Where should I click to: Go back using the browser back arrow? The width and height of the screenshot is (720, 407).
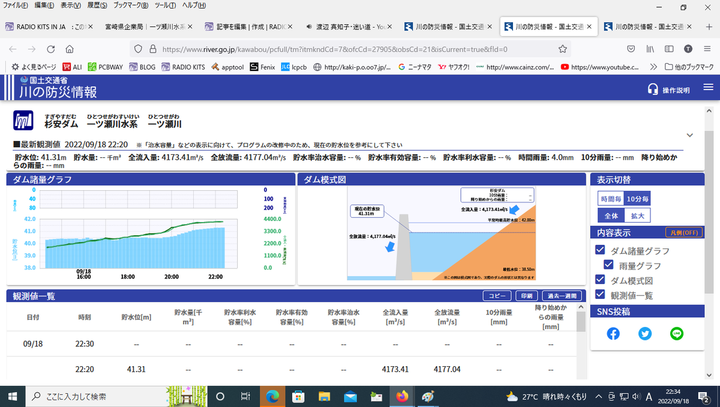[13, 48]
